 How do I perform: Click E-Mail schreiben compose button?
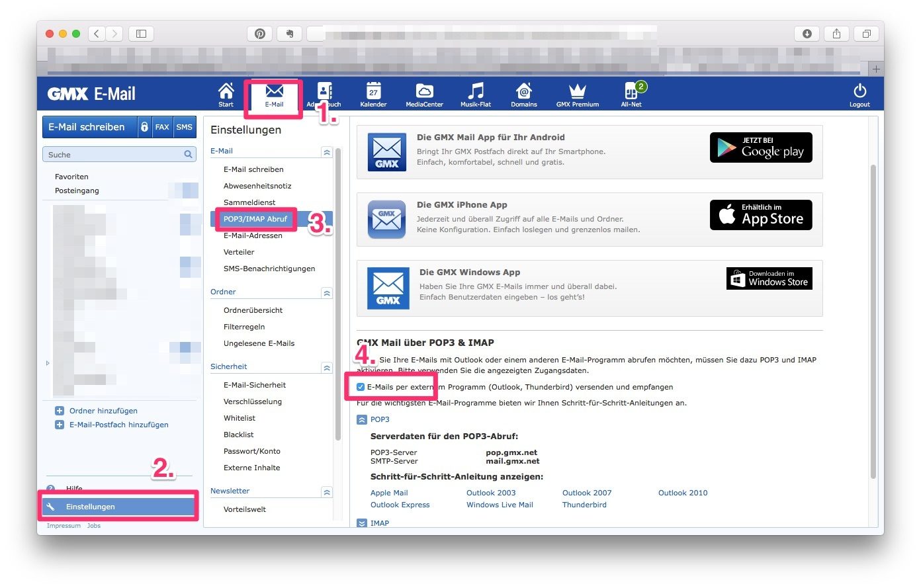(x=89, y=127)
